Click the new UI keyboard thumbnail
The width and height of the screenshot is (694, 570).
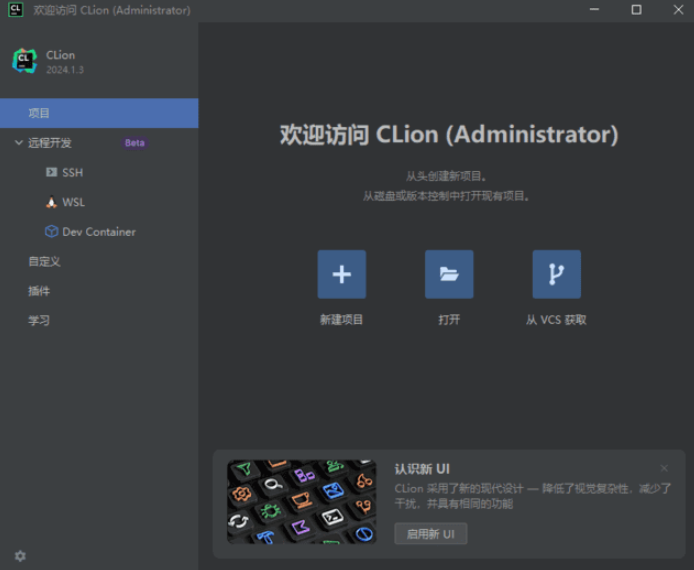(x=301, y=502)
